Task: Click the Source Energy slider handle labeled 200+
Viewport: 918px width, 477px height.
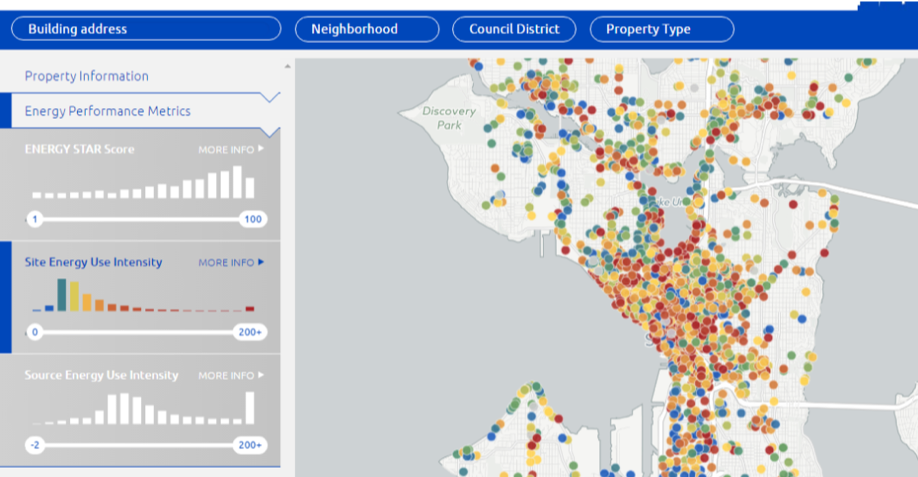Action: [250, 445]
